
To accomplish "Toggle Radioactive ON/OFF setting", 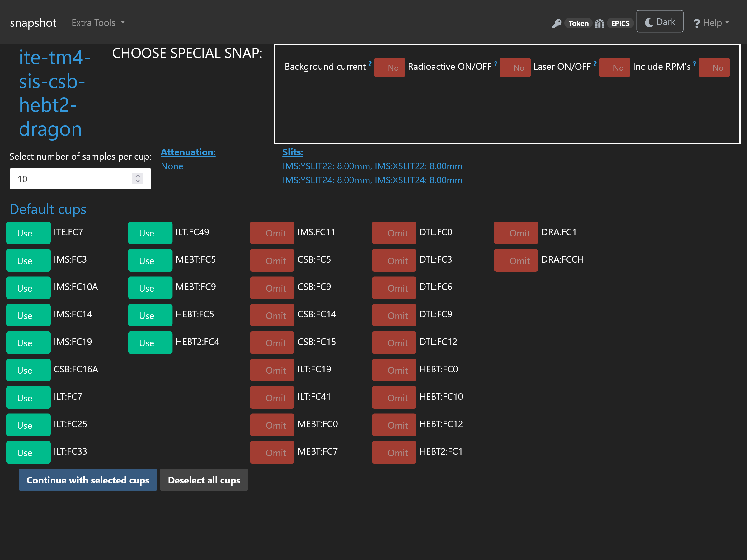I will (x=517, y=67).
